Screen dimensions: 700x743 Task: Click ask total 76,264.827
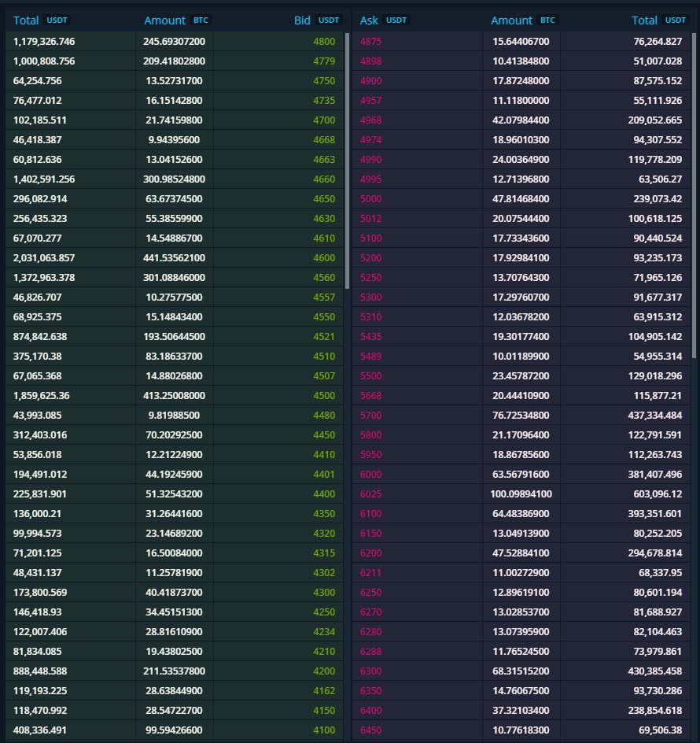pos(658,41)
